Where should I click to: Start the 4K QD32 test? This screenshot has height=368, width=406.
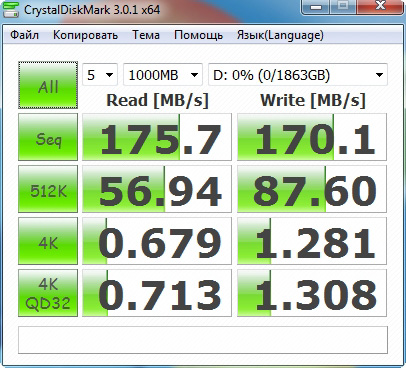click(48, 293)
